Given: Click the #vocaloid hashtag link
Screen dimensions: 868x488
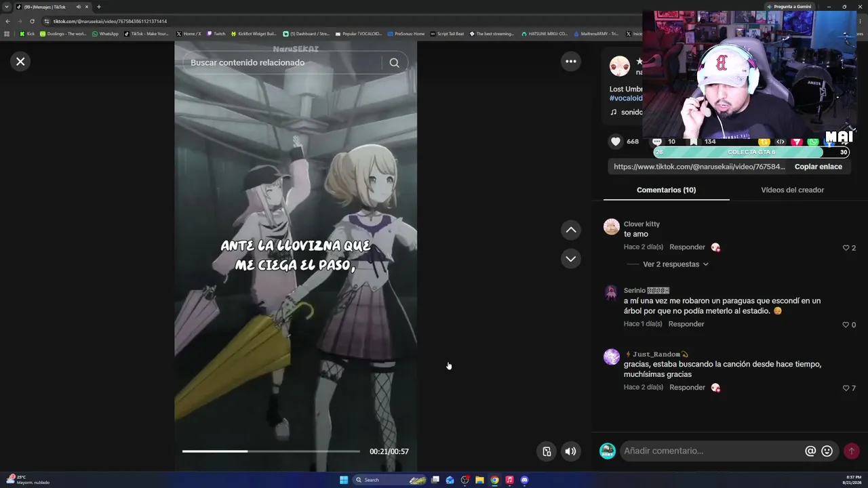Looking at the screenshot, I should 626,98.
